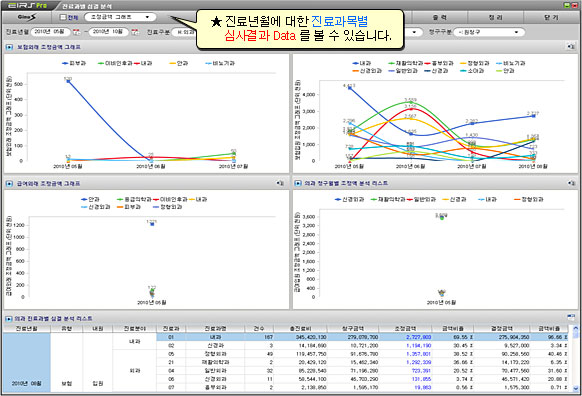582x396 pixels.
Task: Click the 진료과명 column header
Action: pos(215,328)
